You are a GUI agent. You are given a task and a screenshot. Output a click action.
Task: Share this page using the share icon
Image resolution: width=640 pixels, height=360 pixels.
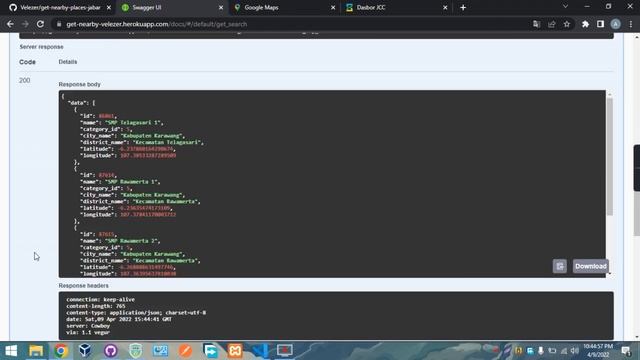(552, 24)
